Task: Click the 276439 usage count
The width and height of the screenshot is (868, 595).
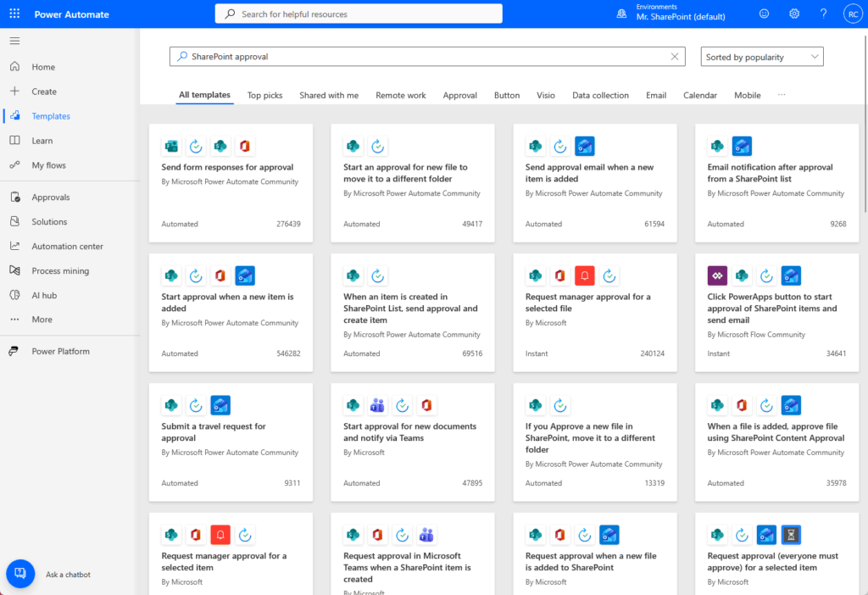Action: pos(288,224)
